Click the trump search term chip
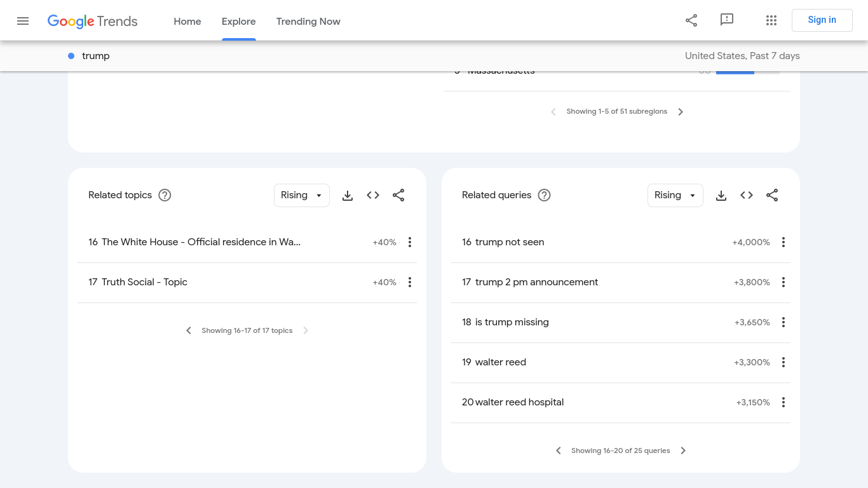Viewport: 868px width, 488px height. (89, 56)
